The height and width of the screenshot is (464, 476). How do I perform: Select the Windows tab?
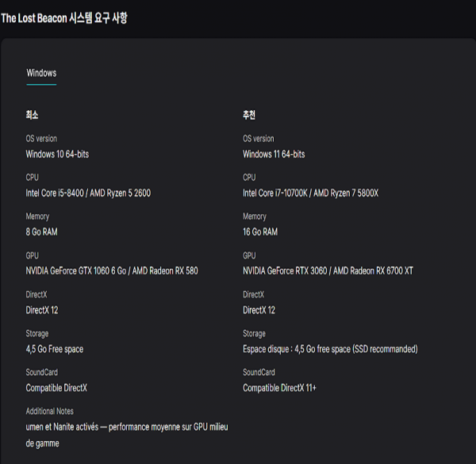click(41, 73)
